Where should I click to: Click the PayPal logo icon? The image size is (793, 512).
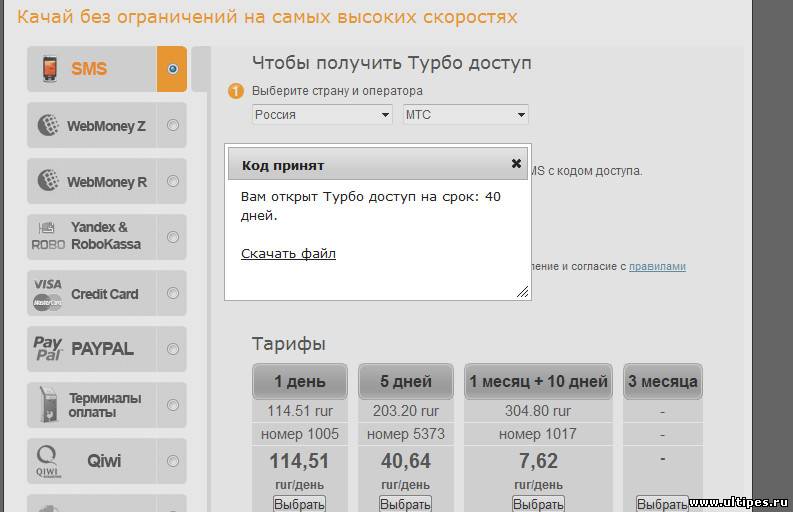click(47, 349)
